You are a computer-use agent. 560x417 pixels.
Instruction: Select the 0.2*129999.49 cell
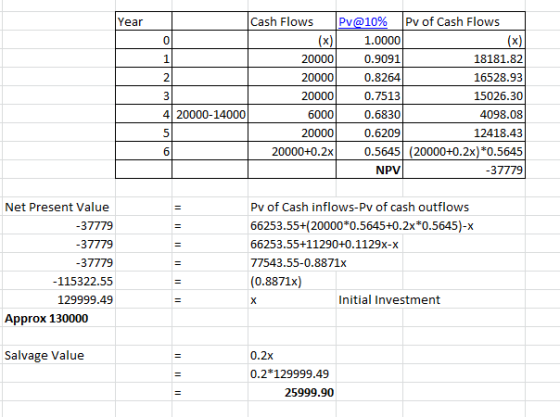pyautogui.click(x=289, y=374)
